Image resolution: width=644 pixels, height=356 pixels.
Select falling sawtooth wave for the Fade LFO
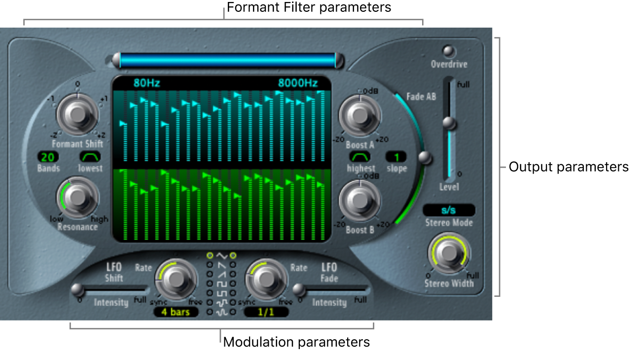point(233,265)
